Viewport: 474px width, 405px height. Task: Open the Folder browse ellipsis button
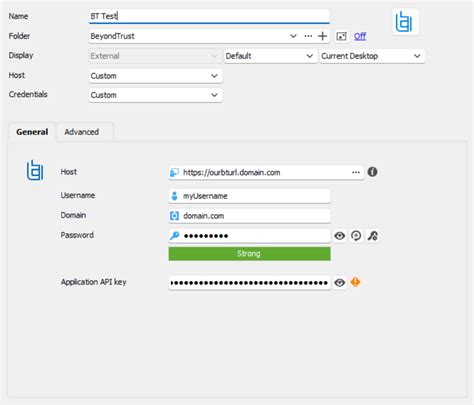308,36
